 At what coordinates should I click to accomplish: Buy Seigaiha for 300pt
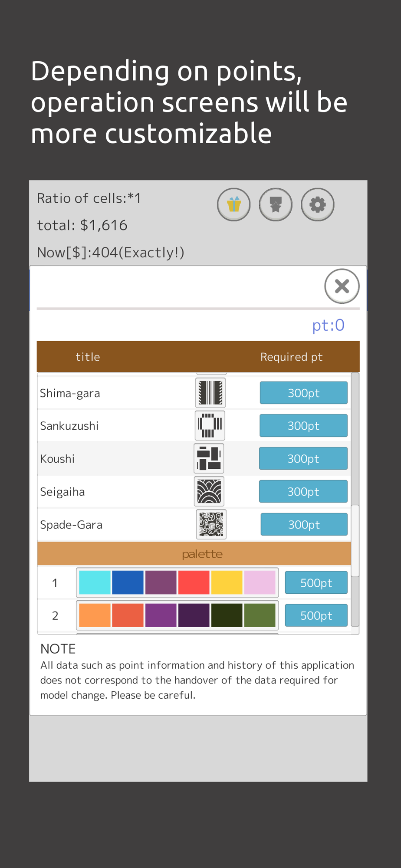[x=303, y=491]
